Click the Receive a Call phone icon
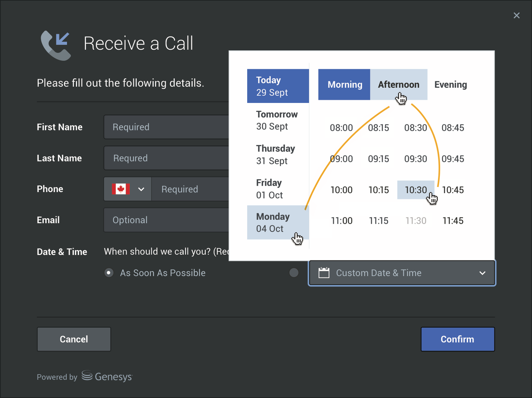The width and height of the screenshot is (532, 398). pyautogui.click(x=56, y=45)
